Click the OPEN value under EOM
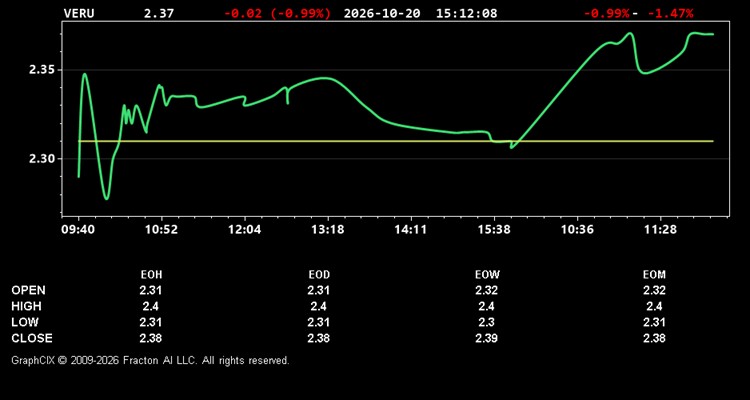 654,290
